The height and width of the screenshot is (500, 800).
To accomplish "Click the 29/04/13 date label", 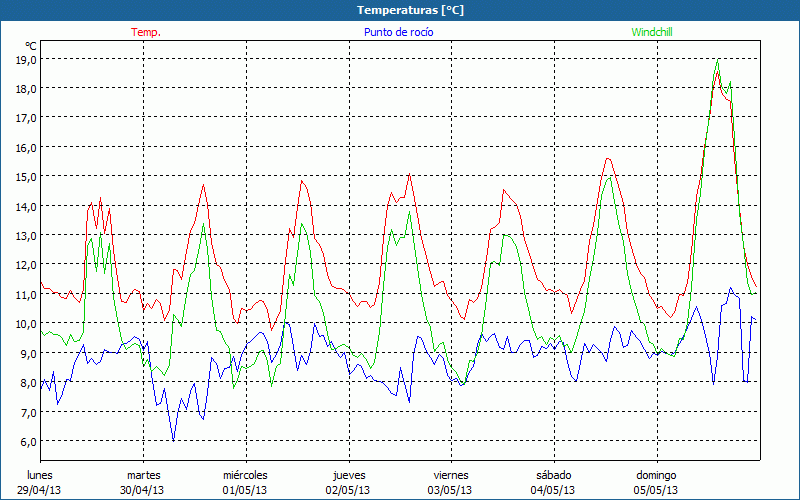I will (x=39, y=490).
